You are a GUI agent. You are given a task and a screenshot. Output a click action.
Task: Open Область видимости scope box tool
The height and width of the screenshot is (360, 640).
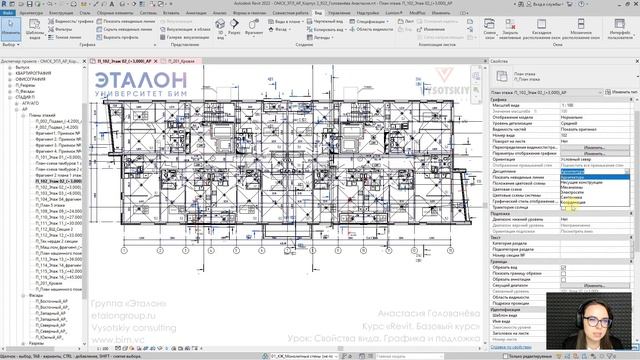(x=371, y=29)
